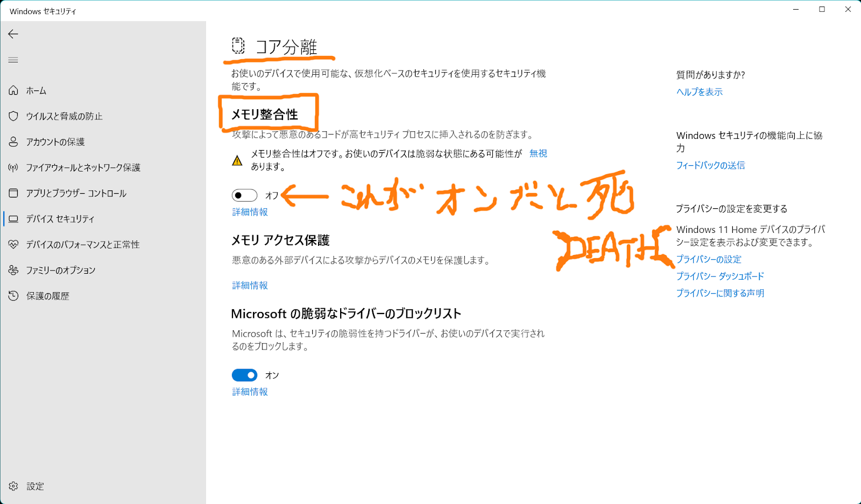Open プライバシーの設定 link
The height and width of the screenshot is (504, 861).
click(709, 259)
